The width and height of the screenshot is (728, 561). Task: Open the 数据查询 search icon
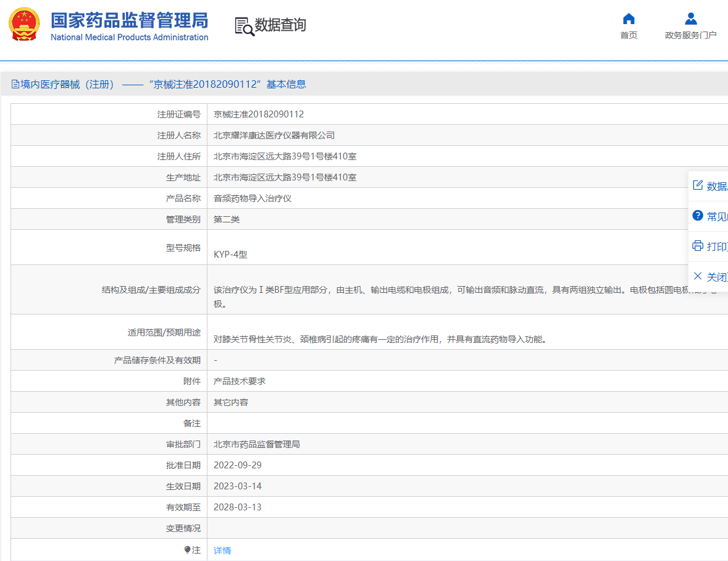coord(245,27)
